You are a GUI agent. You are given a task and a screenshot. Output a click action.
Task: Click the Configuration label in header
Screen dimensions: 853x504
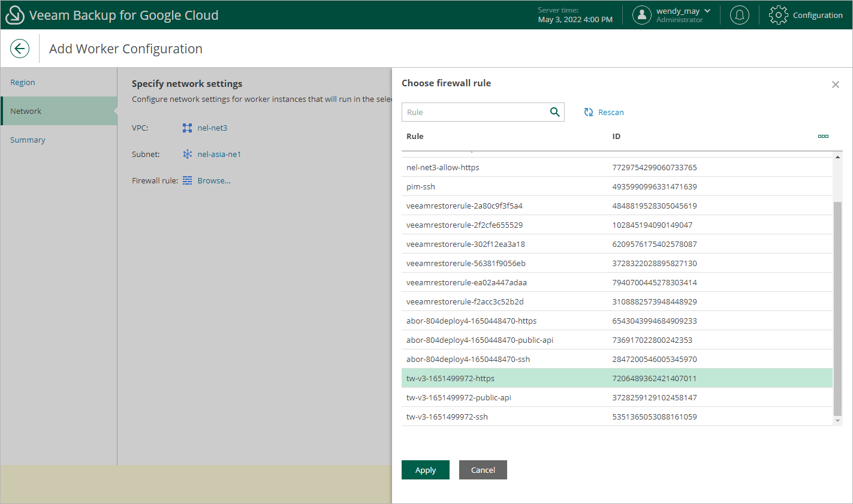click(818, 15)
